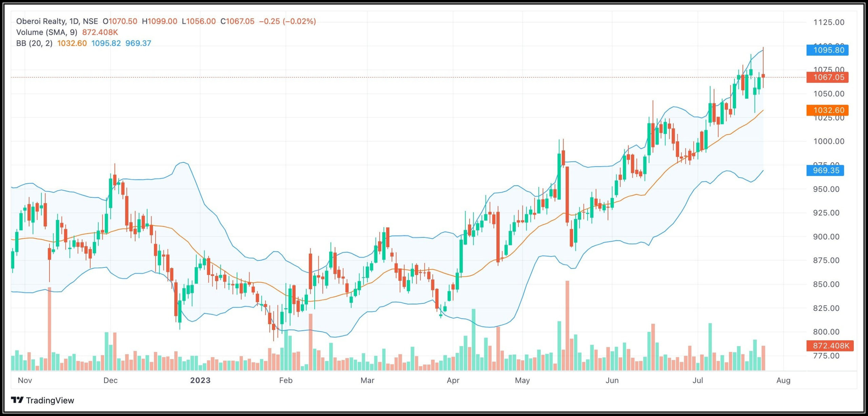Click the low value L1056.00

199,21
